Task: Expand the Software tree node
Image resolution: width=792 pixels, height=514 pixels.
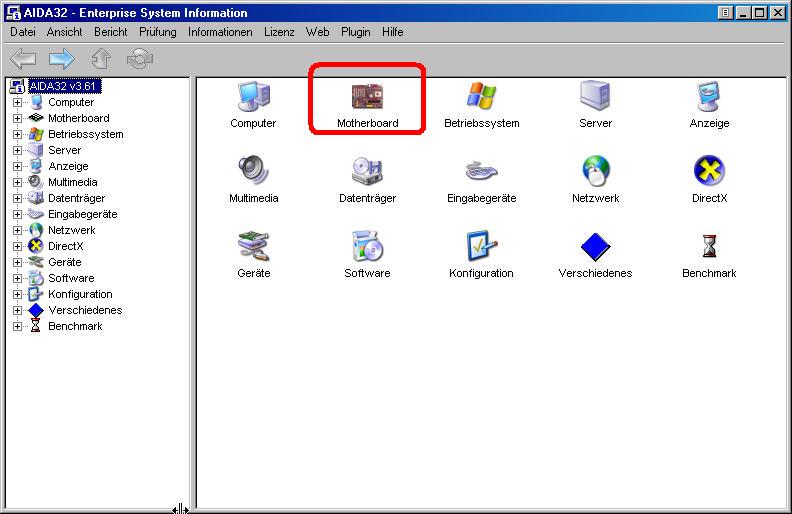Action: click(17, 278)
